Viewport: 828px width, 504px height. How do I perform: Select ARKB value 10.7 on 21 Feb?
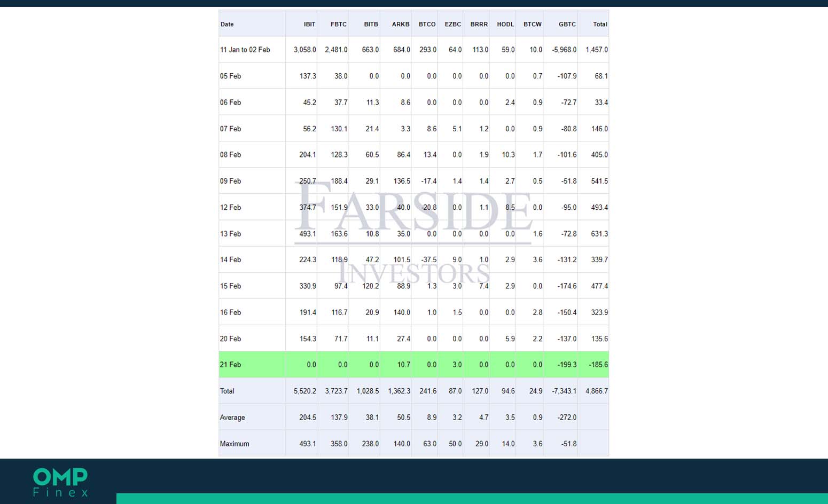point(404,365)
